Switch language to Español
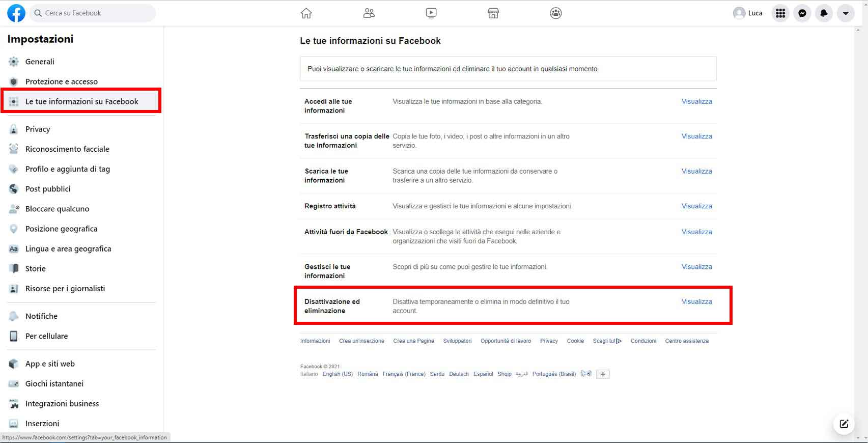The height and width of the screenshot is (443, 868). pyautogui.click(x=483, y=374)
